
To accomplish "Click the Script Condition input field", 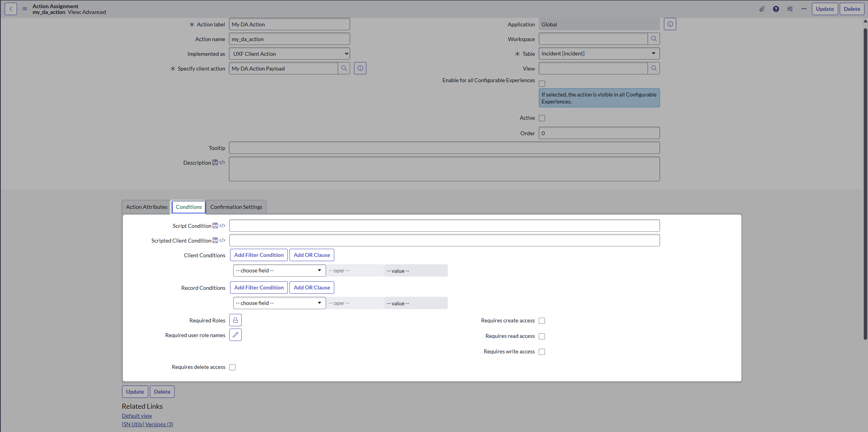I will 444,225.
